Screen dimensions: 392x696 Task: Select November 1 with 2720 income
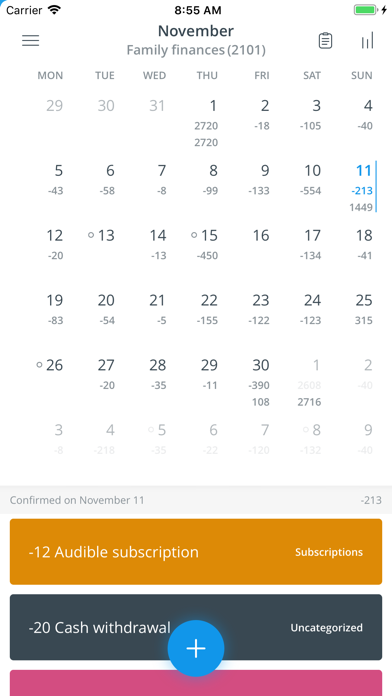pyautogui.click(x=208, y=123)
